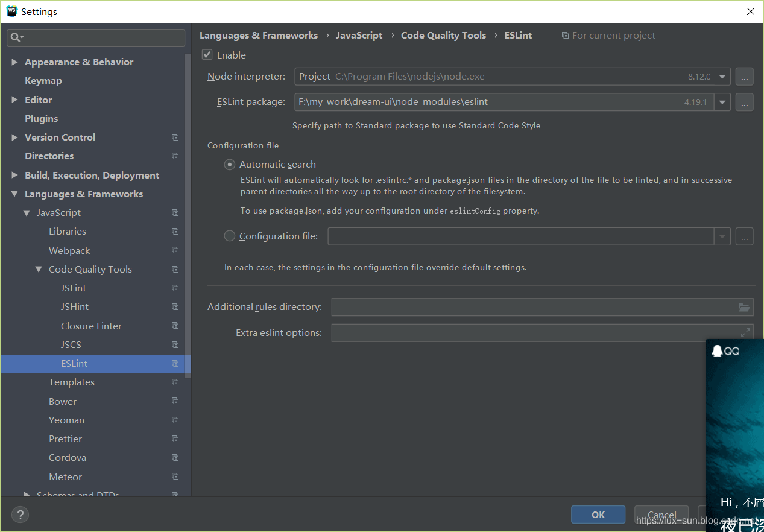
Task: Click the browse button beside Configuration file field
Action: 744,236
